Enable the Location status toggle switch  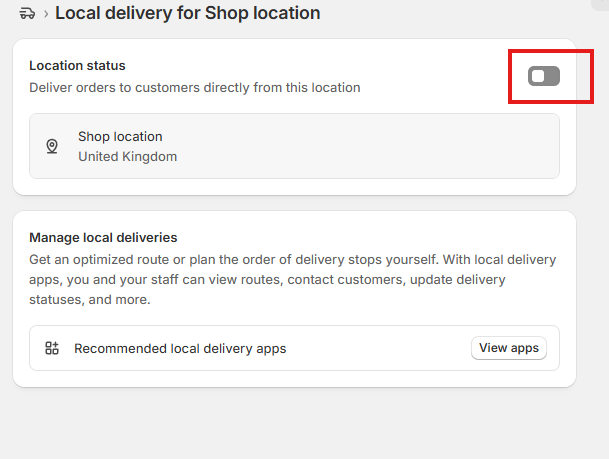tap(543, 76)
